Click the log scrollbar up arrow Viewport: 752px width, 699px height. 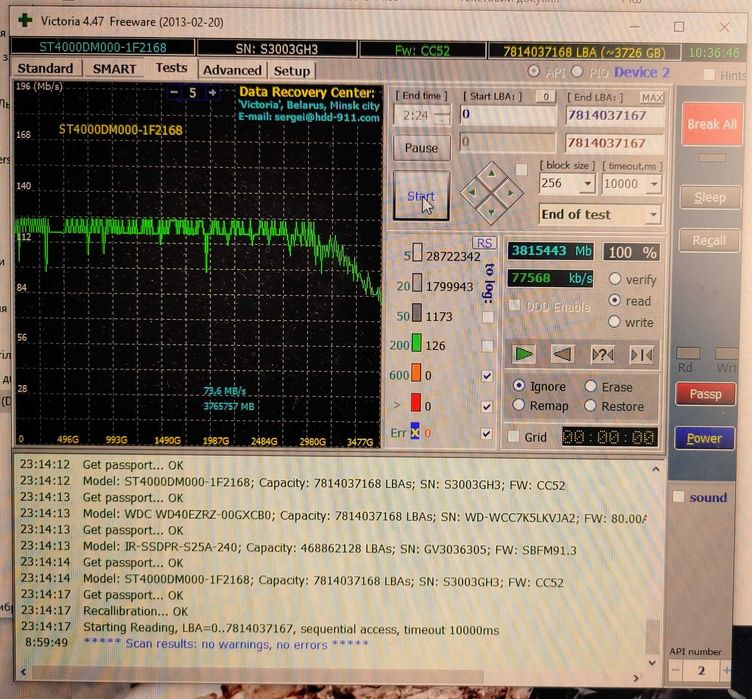click(656, 469)
